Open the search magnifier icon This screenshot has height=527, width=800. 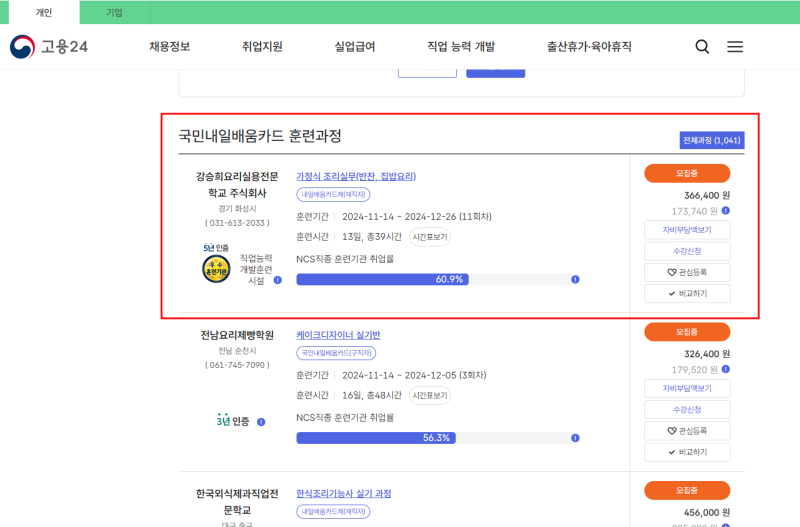(x=702, y=47)
